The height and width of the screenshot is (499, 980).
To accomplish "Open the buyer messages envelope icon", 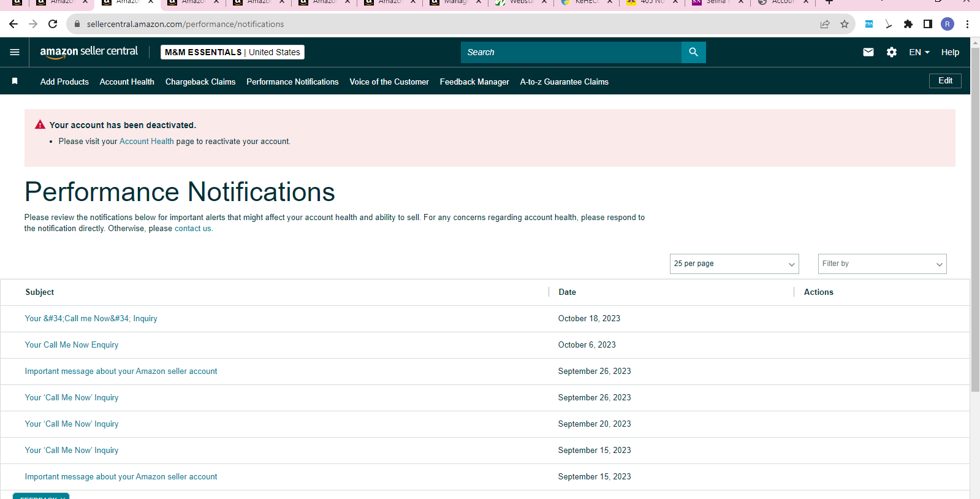I will coord(868,52).
